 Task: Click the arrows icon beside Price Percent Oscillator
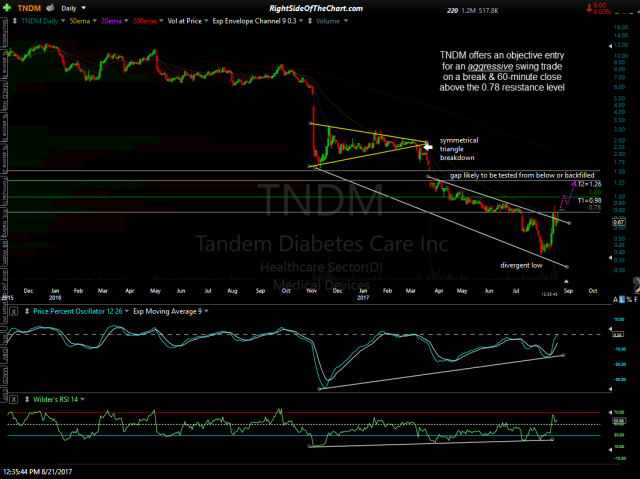27,311
